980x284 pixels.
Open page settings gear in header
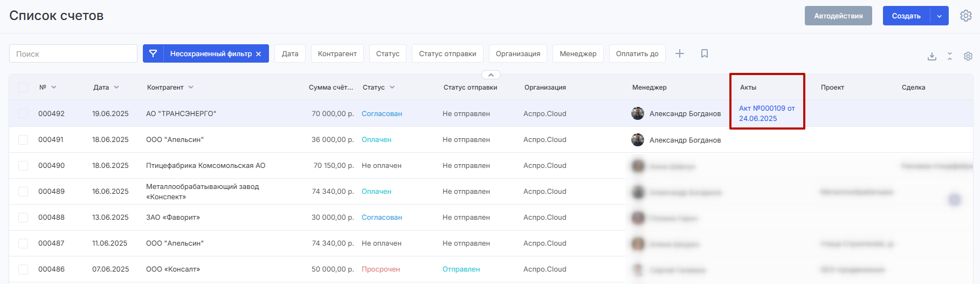click(965, 16)
